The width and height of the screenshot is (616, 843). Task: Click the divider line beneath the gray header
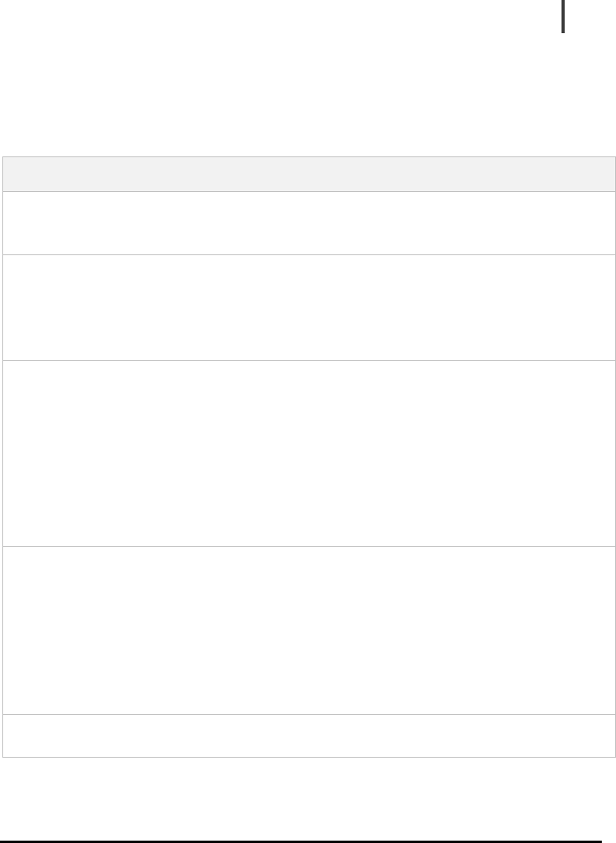308,191
